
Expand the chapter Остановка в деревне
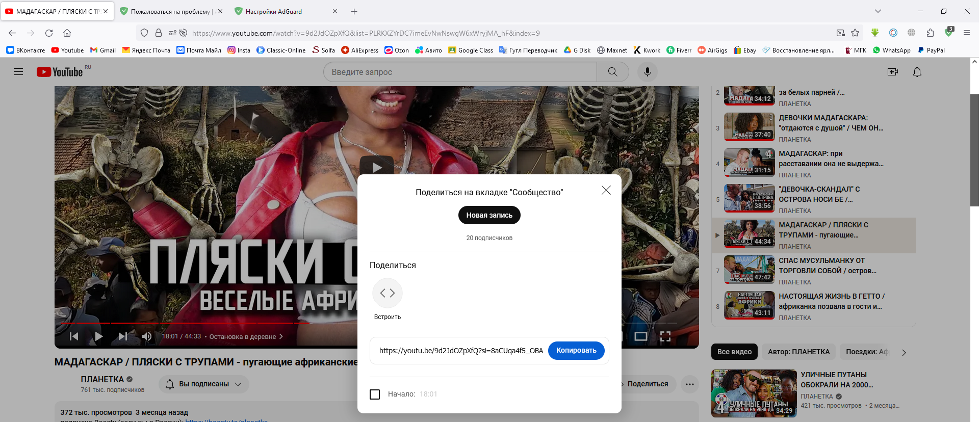tap(245, 336)
